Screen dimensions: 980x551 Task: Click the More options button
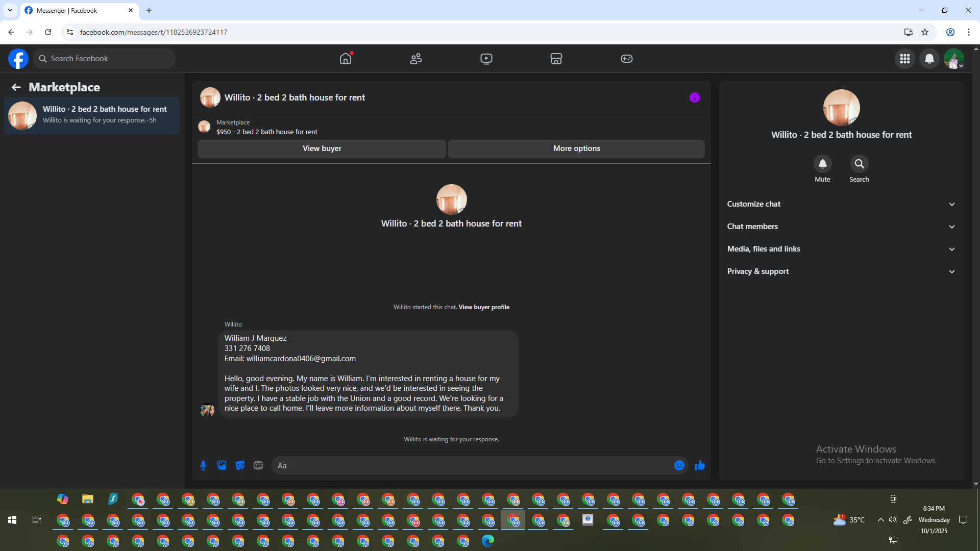coord(577,148)
